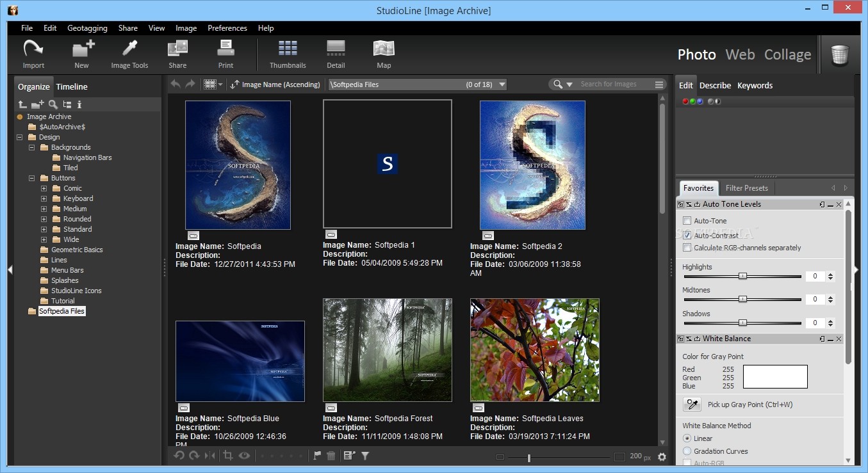This screenshot has width=868, height=473.
Task: Expand the Keyboard folder node
Action: (44, 198)
